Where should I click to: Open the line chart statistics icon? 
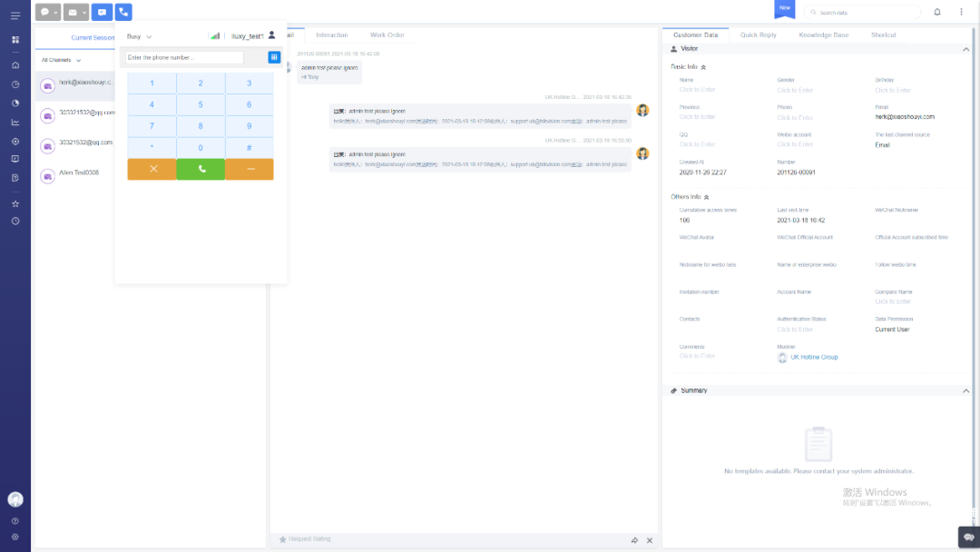pyautogui.click(x=15, y=123)
